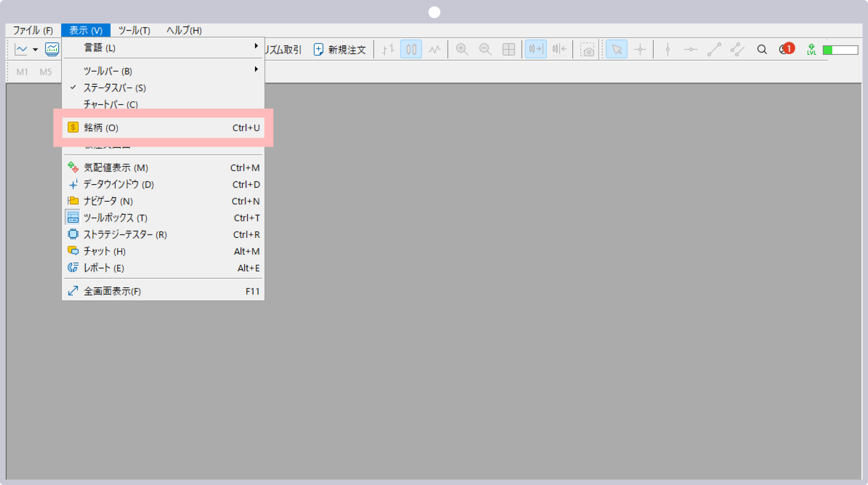Click the search magnifier icon

(762, 49)
